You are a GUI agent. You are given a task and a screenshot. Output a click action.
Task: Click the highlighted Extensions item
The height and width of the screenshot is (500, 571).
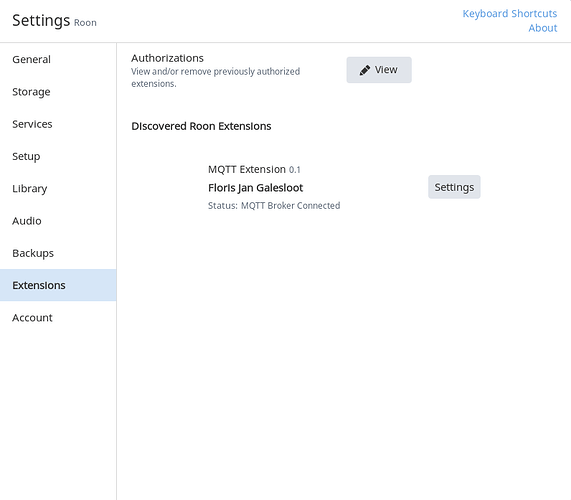pos(58,285)
